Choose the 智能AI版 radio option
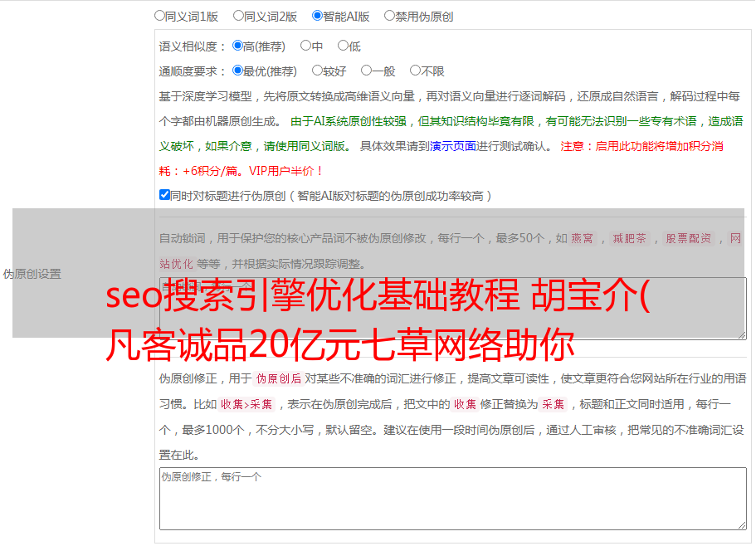 coord(317,16)
